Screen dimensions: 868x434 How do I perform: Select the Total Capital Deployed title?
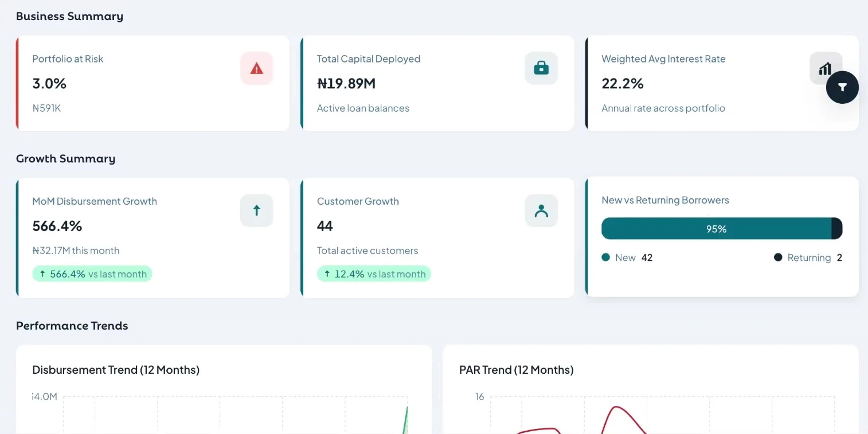pos(369,59)
